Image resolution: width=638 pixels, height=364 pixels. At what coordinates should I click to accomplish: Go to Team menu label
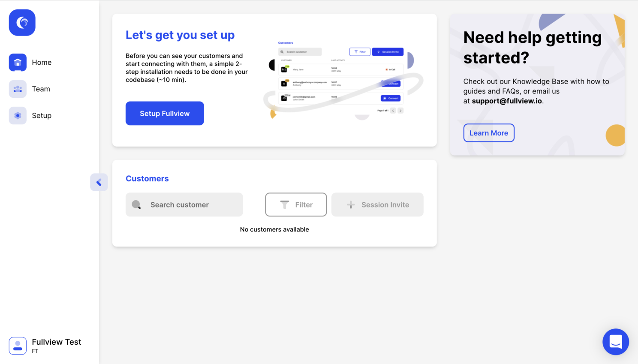(x=41, y=89)
